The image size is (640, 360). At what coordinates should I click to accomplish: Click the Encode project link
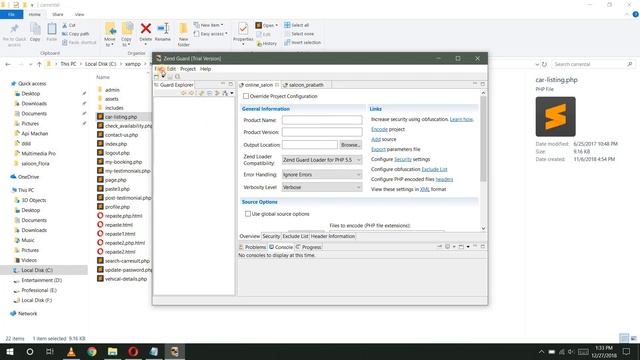pos(379,129)
